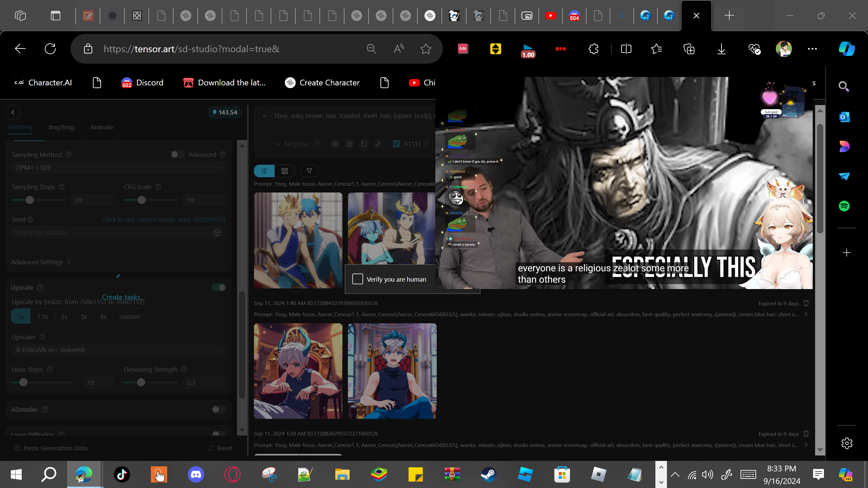Open the Upscaler R-ESRGAN dropdown
Screen dimensions: 868x488
[118, 350]
